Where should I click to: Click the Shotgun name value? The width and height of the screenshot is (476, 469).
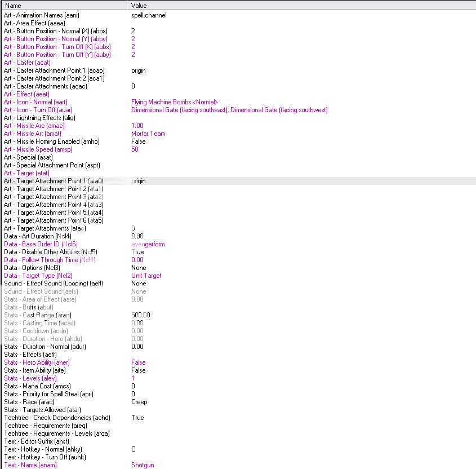[x=143, y=465]
